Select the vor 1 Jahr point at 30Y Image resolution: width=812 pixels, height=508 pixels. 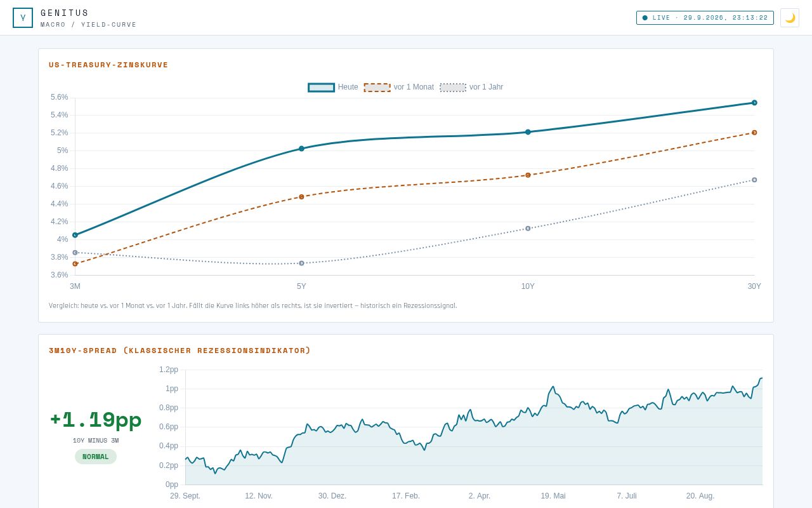click(754, 180)
